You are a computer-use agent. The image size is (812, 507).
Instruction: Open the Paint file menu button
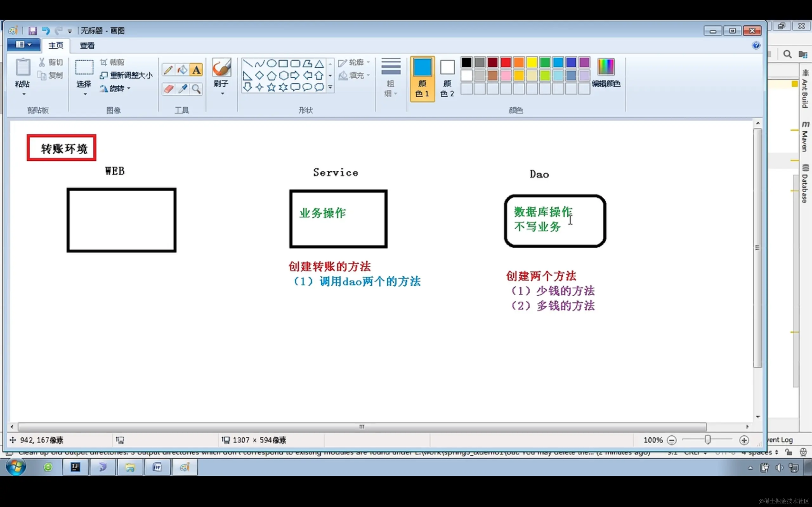pos(23,45)
